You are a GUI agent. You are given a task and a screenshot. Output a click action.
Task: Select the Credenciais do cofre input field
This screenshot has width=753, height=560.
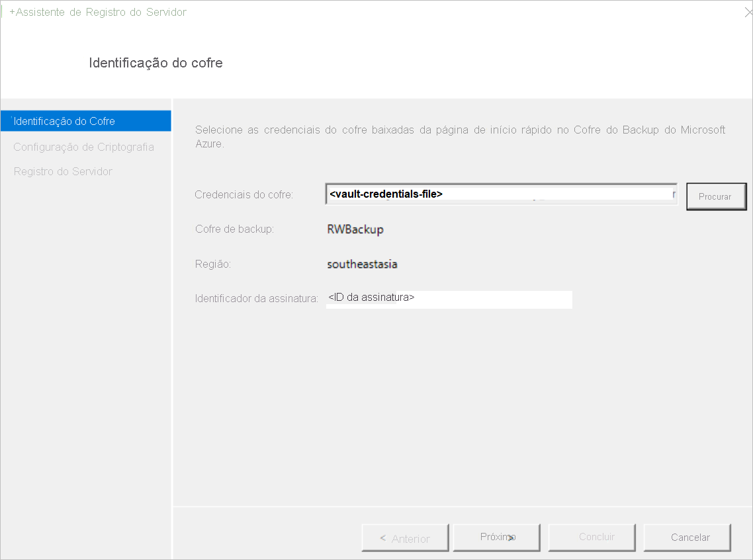coord(500,193)
